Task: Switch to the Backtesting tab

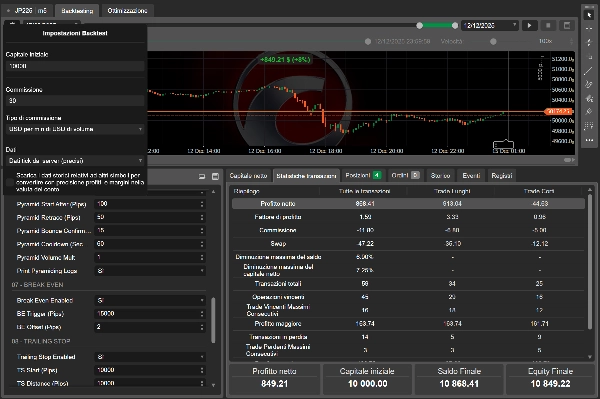Action: tap(77, 11)
